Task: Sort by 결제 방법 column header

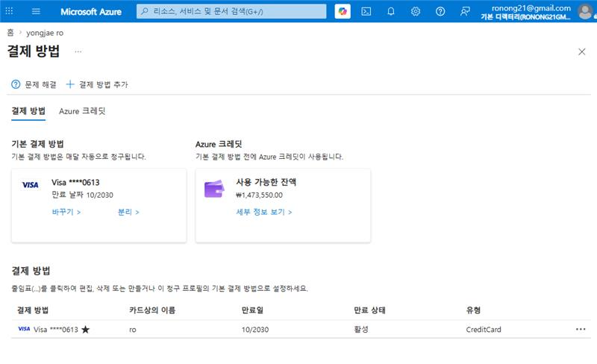Action: coord(33,310)
